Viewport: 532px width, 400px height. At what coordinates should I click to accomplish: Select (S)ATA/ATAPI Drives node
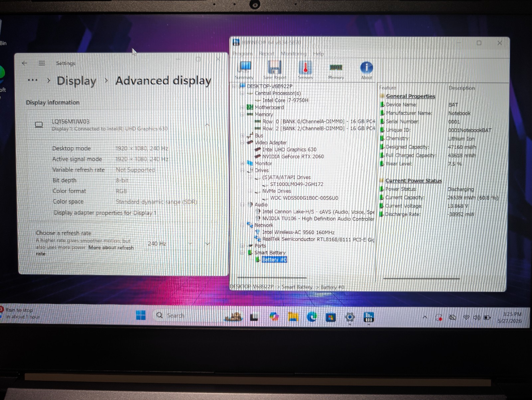point(286,177)
